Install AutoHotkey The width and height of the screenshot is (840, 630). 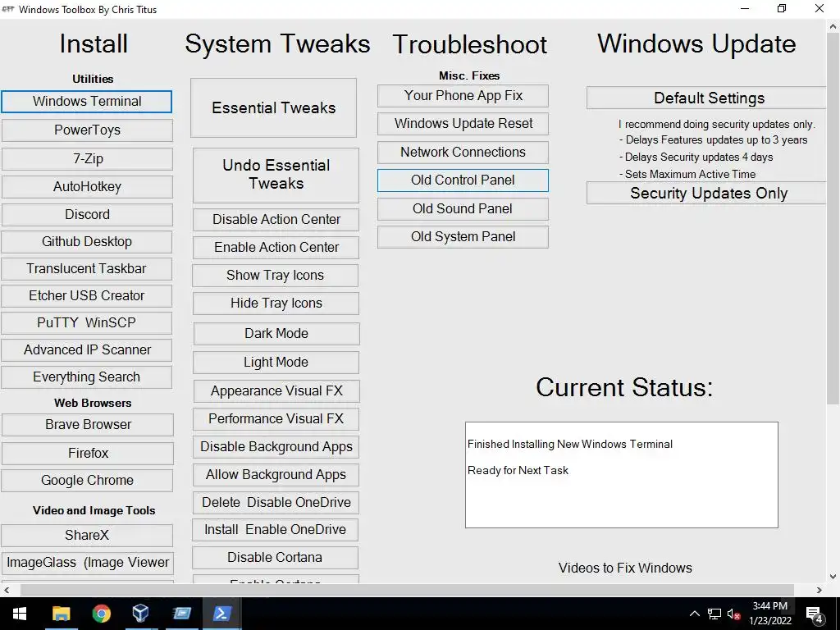87,186
